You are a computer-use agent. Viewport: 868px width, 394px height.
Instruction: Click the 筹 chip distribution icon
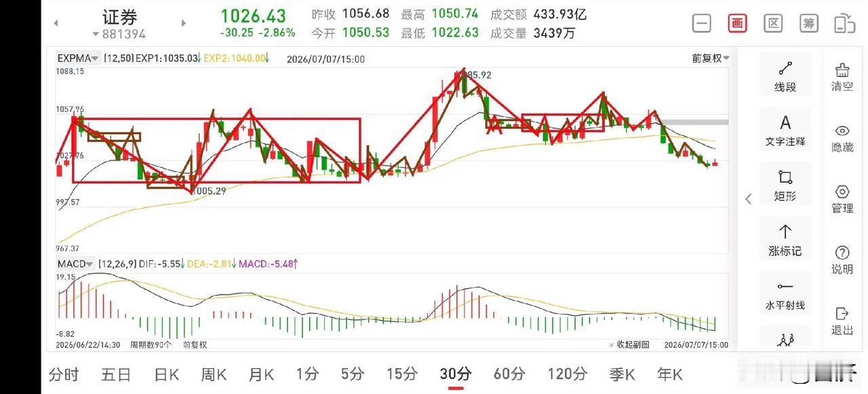click(x=808, y=23)
